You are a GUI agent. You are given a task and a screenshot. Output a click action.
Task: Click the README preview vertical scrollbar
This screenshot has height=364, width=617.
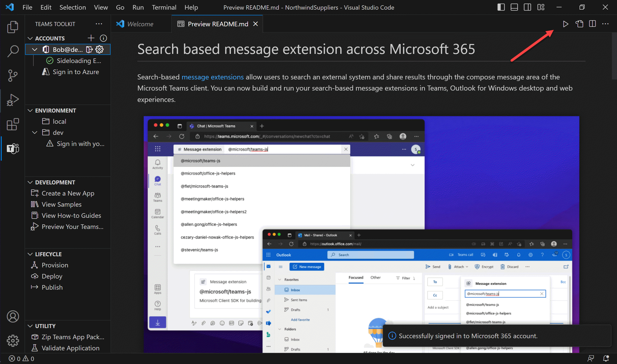[x=614, y=56]
